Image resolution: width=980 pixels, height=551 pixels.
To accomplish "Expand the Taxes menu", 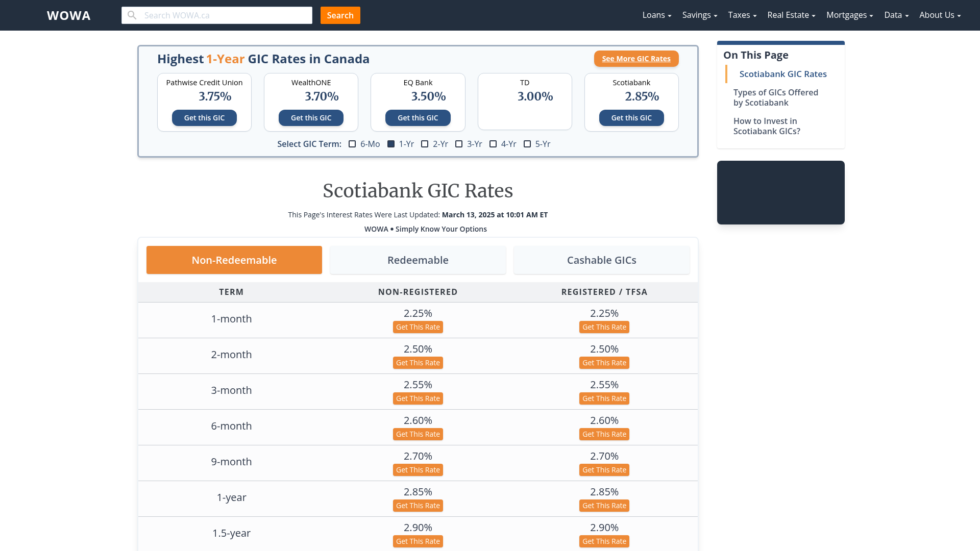I will (742, 15).
